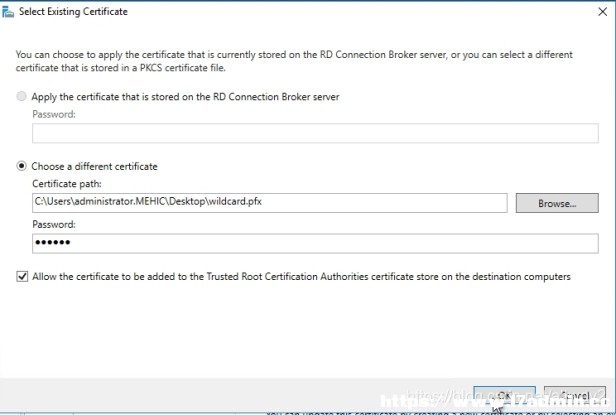Focus the Certificate path text field
Viewport: 616px width, 415px height.
pyautogui.click(x=270, y=203)
